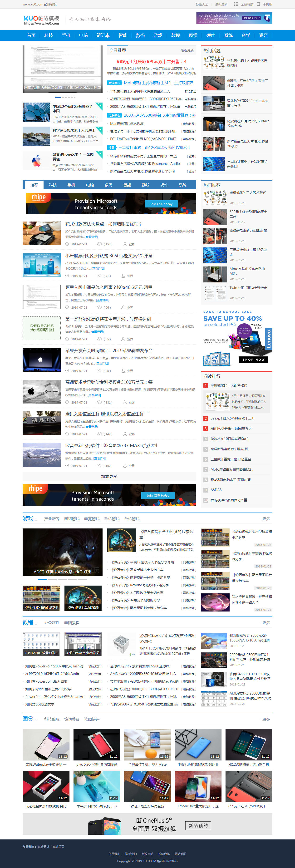
Task: Open 笔记本 in the blue navigation bar
Action: coord(103,35)
